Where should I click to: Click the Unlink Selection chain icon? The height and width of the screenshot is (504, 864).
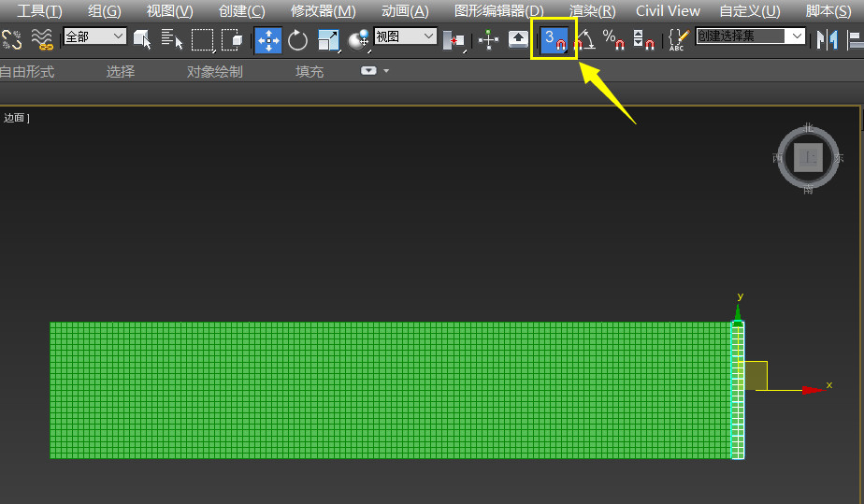(x=11, y=39)
